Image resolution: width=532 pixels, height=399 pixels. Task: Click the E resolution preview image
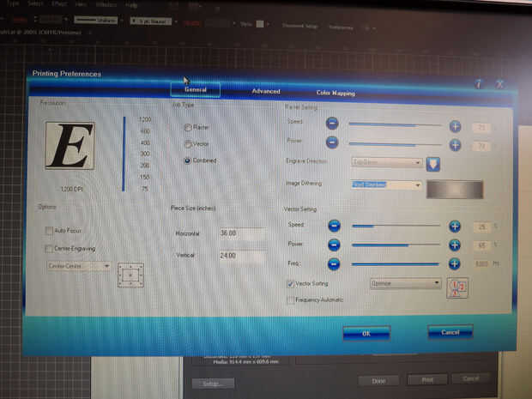coord(70,146)
